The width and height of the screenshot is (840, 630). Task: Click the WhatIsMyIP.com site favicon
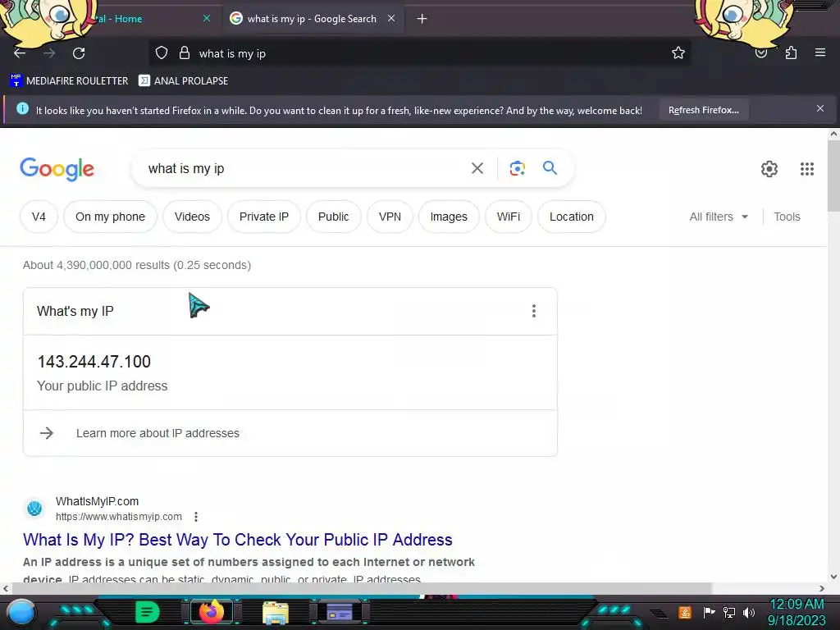click(x=34, y=508)
